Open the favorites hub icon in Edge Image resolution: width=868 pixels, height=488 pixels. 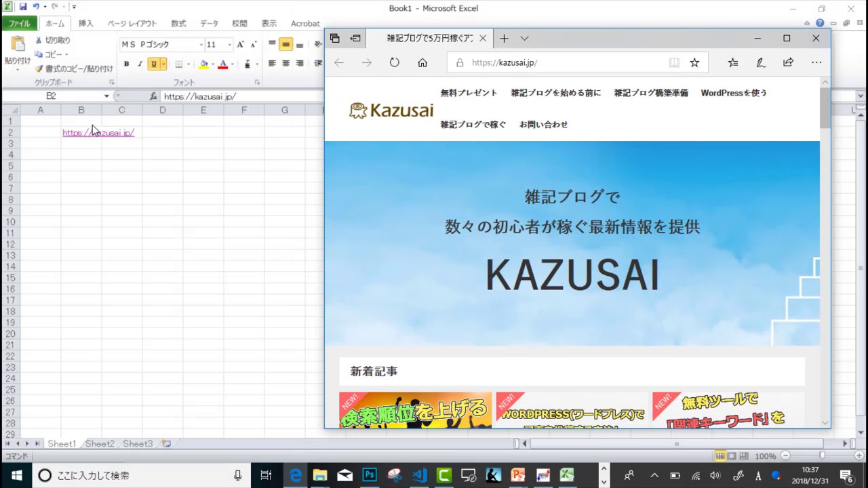coord(733,62)
